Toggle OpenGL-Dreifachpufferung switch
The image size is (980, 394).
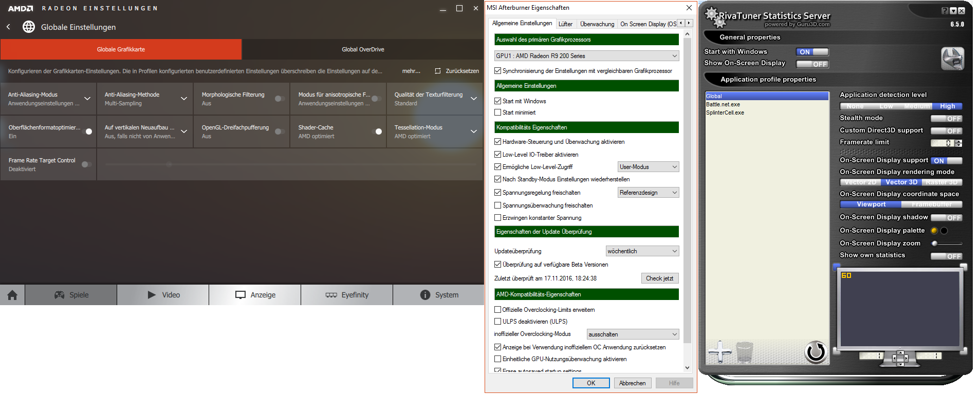[280, 132]
